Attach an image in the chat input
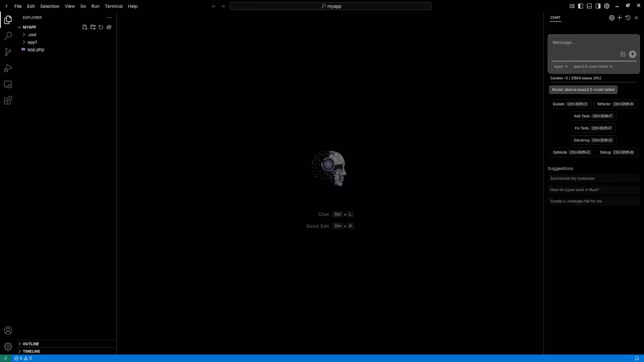644x362 pixels. click(622, 54)
